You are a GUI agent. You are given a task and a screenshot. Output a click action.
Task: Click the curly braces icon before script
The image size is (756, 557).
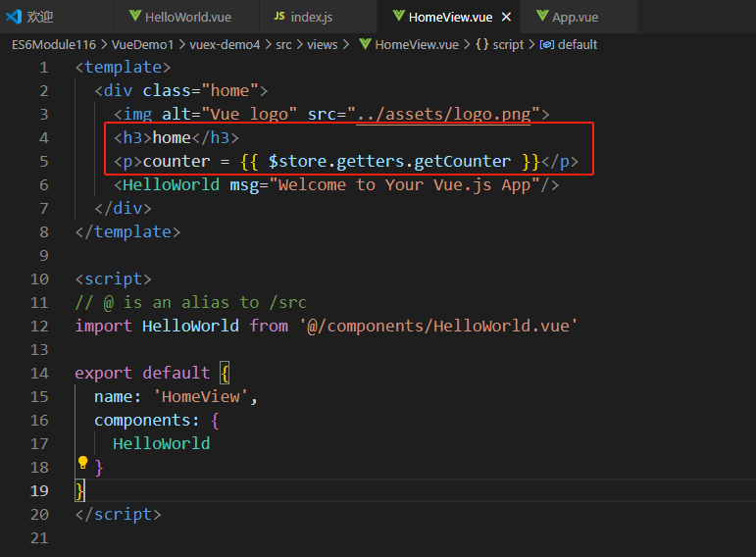pyautogui.click(x=482, y=44)
